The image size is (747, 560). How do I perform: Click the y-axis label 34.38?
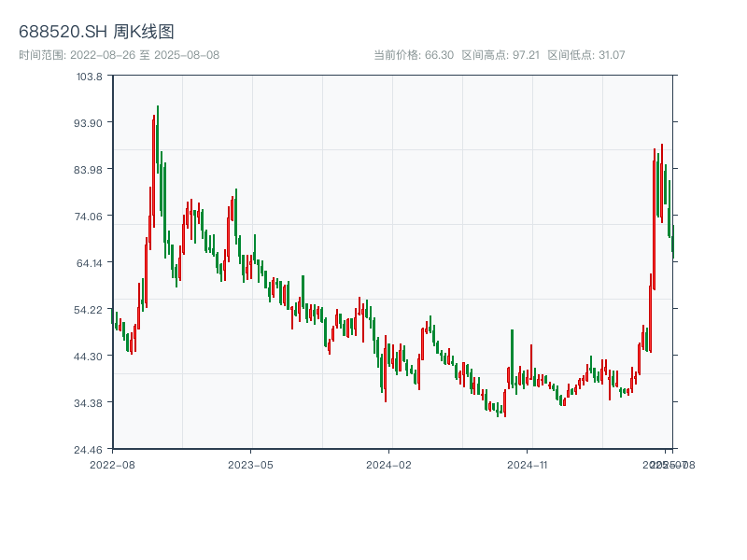[x=88, y=403]
